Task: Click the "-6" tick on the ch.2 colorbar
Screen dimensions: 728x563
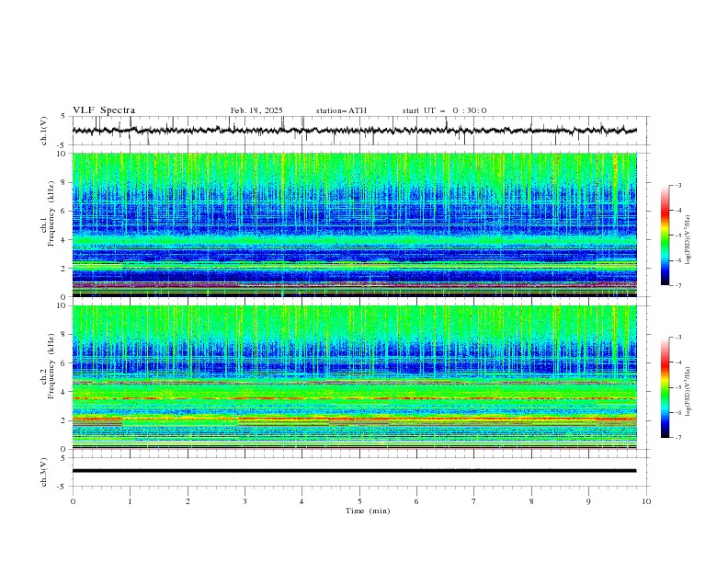Action: tap(677, 412)
